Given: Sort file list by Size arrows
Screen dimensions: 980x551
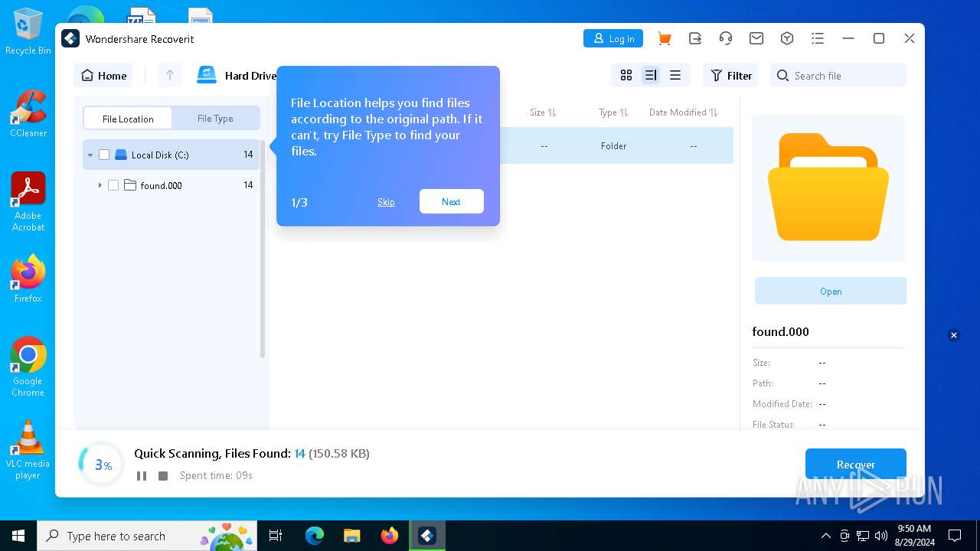Looking at the screenshot, I should coord(552,112).
